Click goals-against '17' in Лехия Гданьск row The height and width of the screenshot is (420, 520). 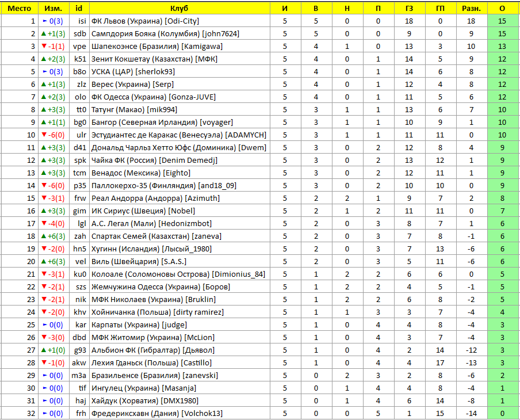click(x=440, y=363)
